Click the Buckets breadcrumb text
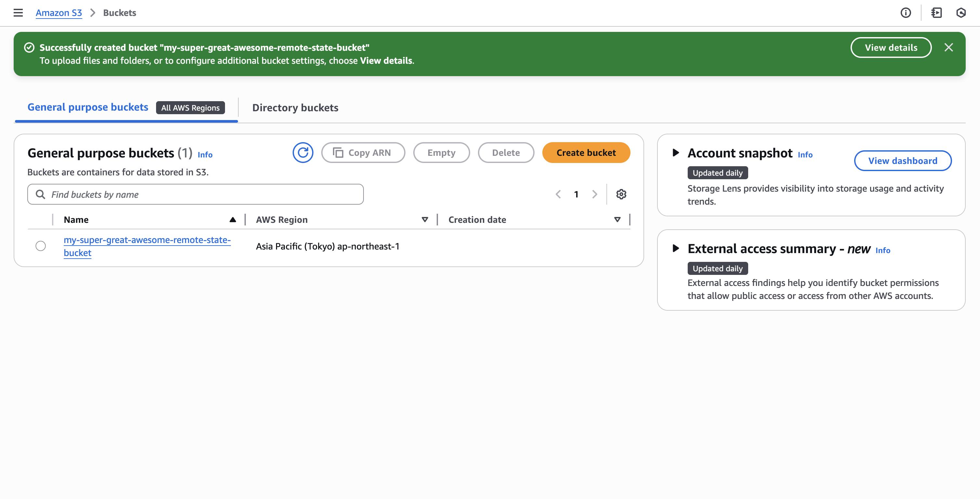 click(119, 13)
